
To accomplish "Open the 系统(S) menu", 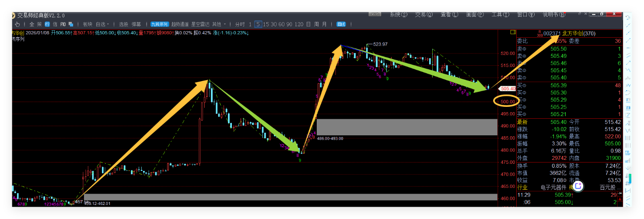I will click(x=398, y=14).
